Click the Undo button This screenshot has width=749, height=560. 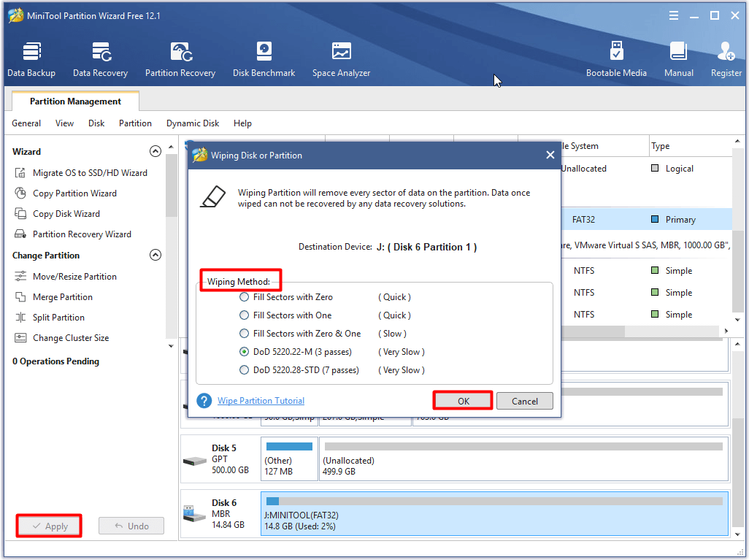[x=131, y=526]
